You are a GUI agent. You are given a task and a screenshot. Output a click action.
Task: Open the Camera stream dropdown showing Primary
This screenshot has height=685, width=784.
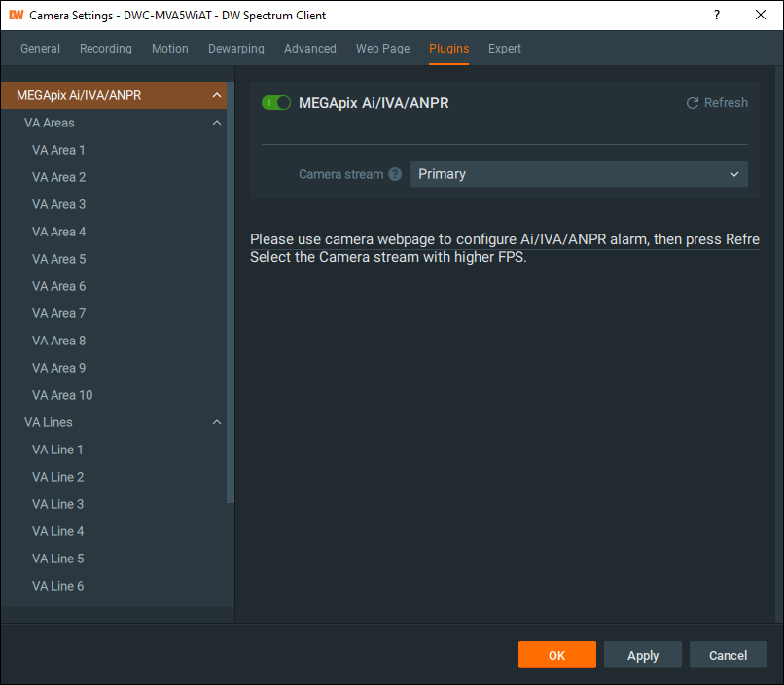[579, 174]
